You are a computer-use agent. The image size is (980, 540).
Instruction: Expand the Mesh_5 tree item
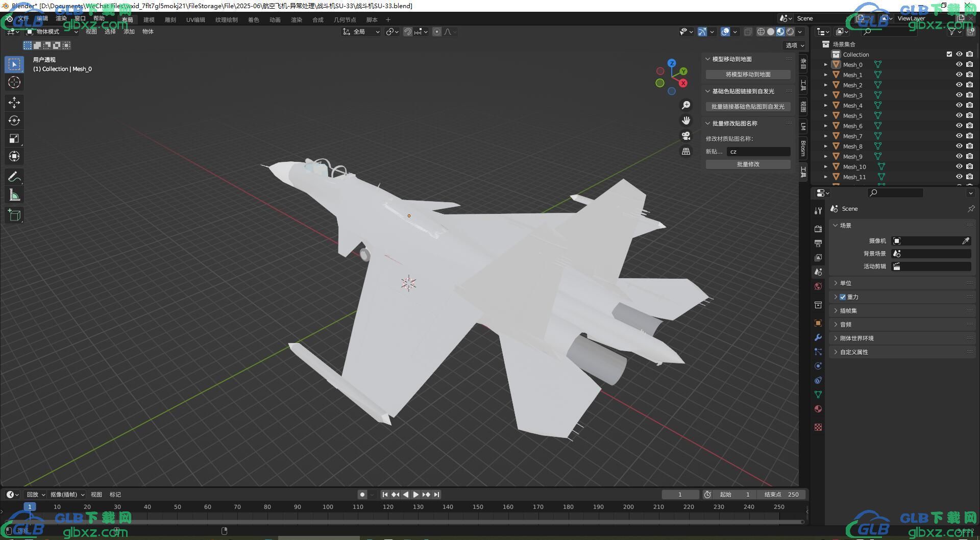826,116
